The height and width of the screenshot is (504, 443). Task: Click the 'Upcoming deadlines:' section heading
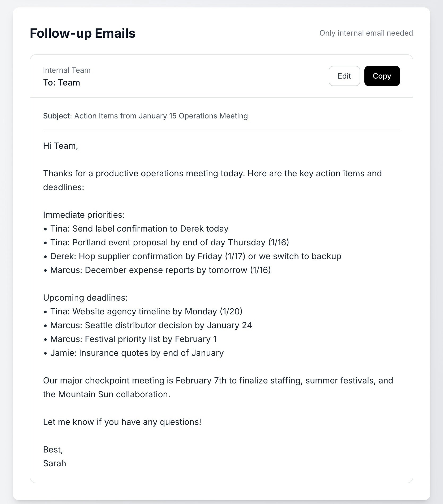85,298
